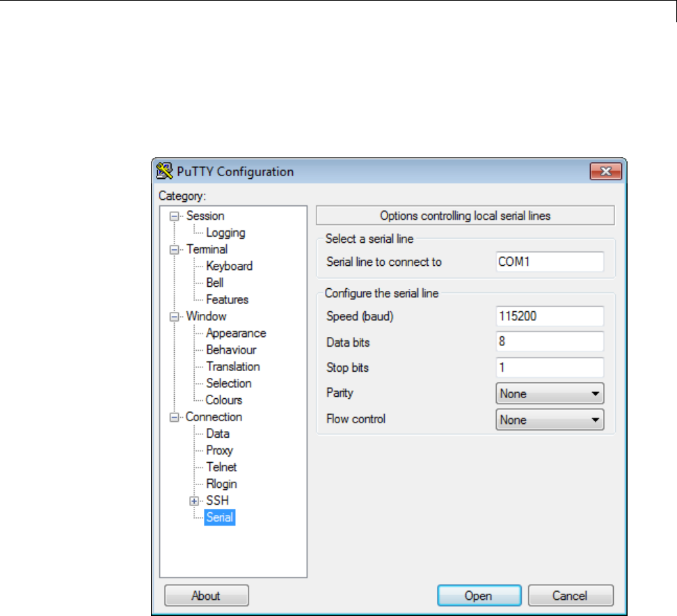Select the Appearance category

[236, 333]
